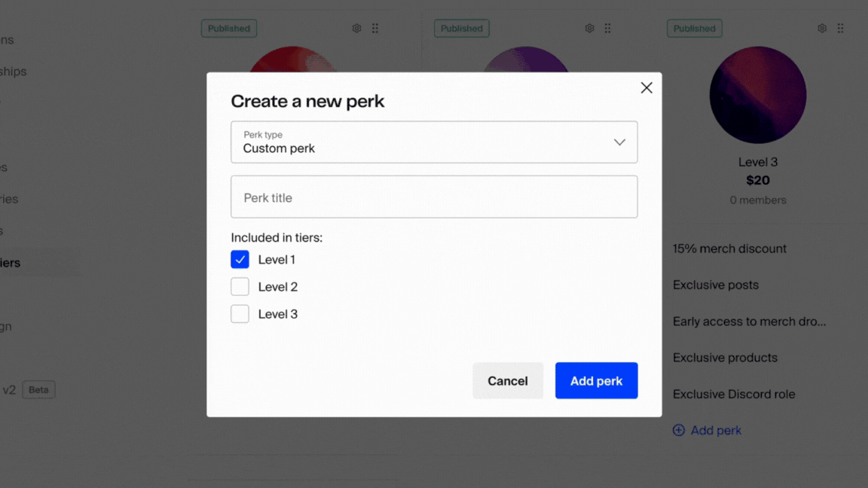Open the Memberships sidebar entry
Image resolution: width=868 pixels, height=488 pixels.
coord(13,71)
